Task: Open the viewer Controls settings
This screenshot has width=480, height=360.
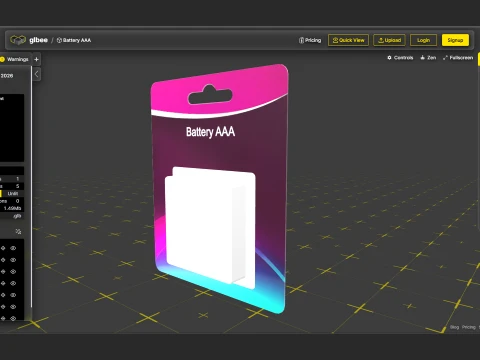Action: click(x=400, y=58)
